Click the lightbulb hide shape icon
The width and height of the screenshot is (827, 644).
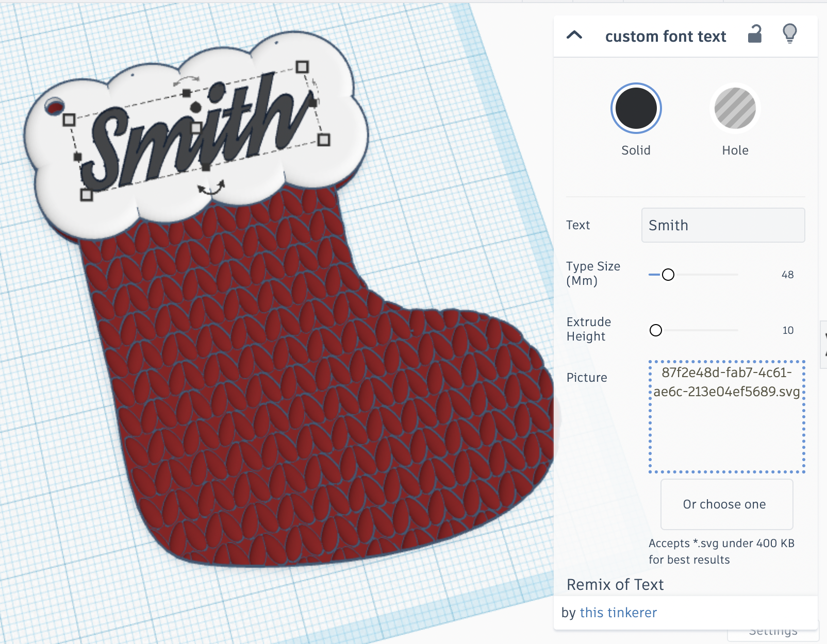(x=789, y=34)
